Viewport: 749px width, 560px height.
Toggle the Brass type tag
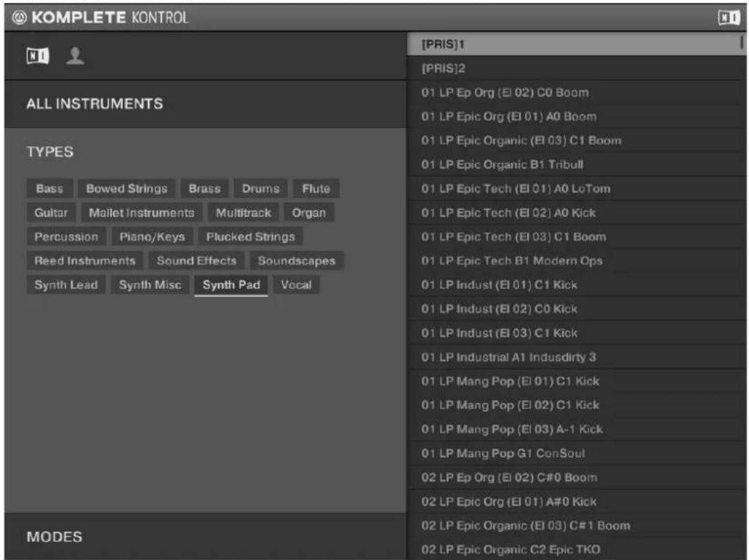coord(205,189)
